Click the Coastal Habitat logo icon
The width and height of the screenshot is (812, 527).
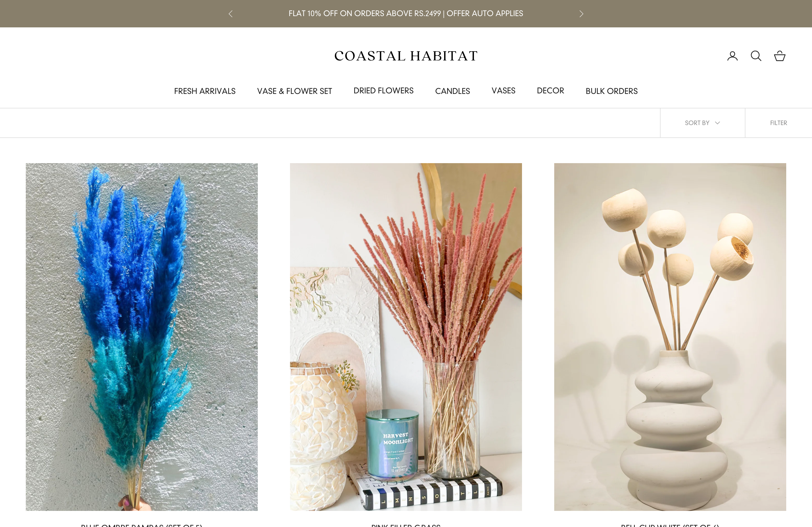coord(406,56)
